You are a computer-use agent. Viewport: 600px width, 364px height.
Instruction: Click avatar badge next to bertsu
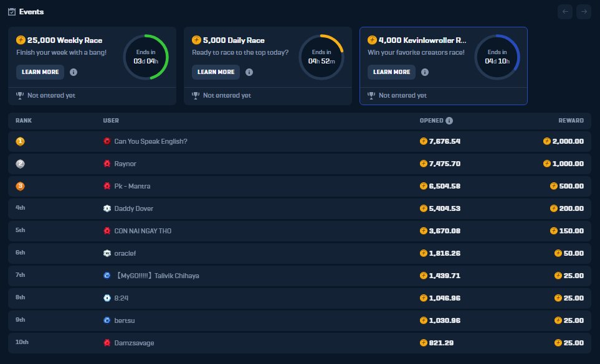coord(107,320)
